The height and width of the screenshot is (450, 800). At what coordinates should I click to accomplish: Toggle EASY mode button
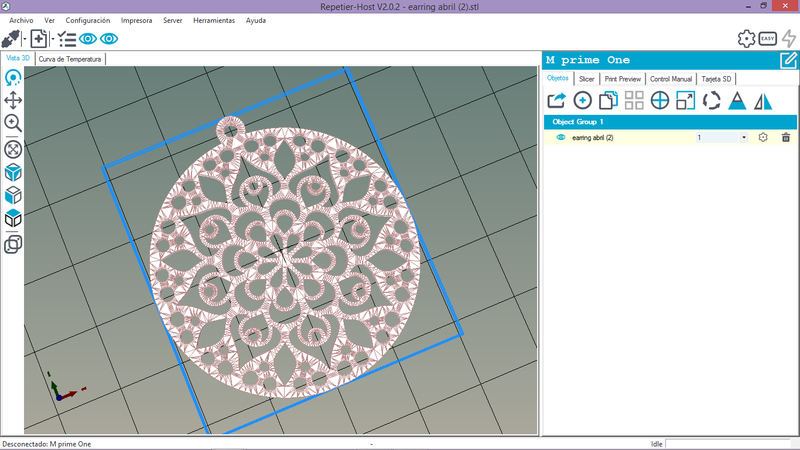point(767,39)
